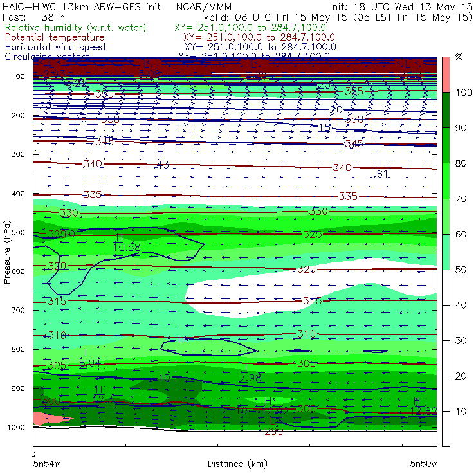The width and height of the screenshot is (476, 476).
Task: Select the '600' pressure axis tick label
Action: pyautogui.click(x=18, y=271)
